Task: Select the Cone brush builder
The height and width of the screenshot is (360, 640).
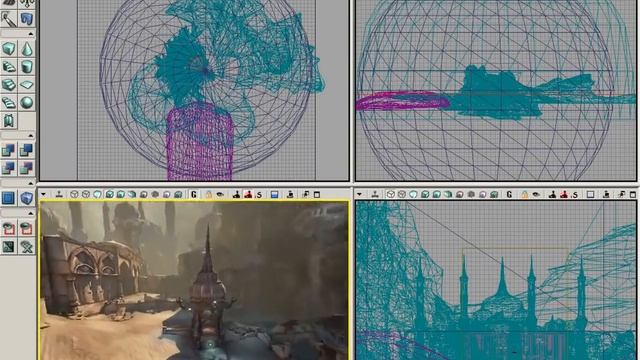Action: click(x=27, y=49)
